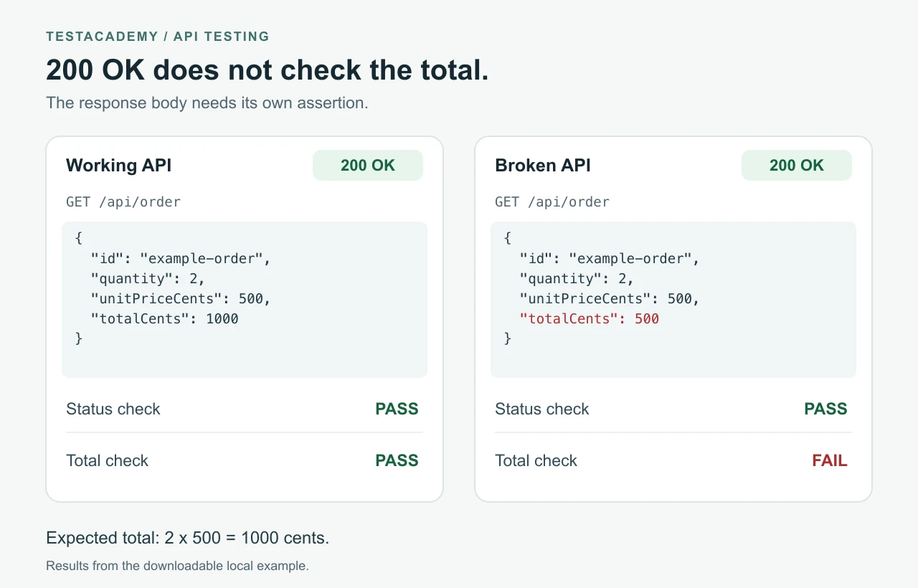Click the "id" line in the Broken API response
This screenshot has width=918, height=588.
pos(610,258)
